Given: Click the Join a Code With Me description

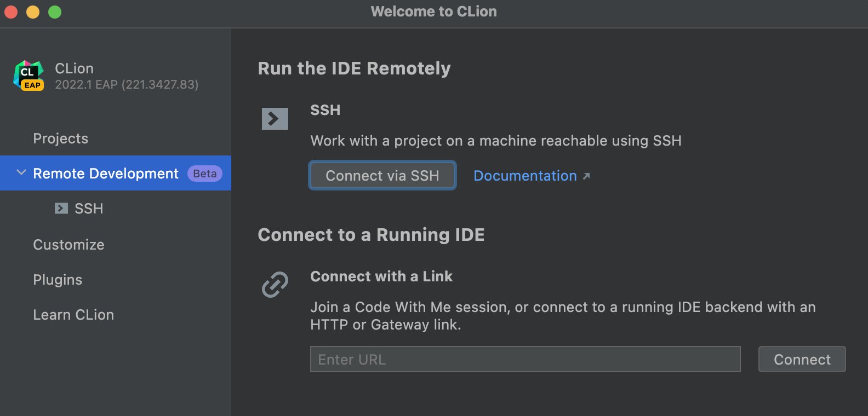Looking at the screenshot, I should tap(563, 316).
